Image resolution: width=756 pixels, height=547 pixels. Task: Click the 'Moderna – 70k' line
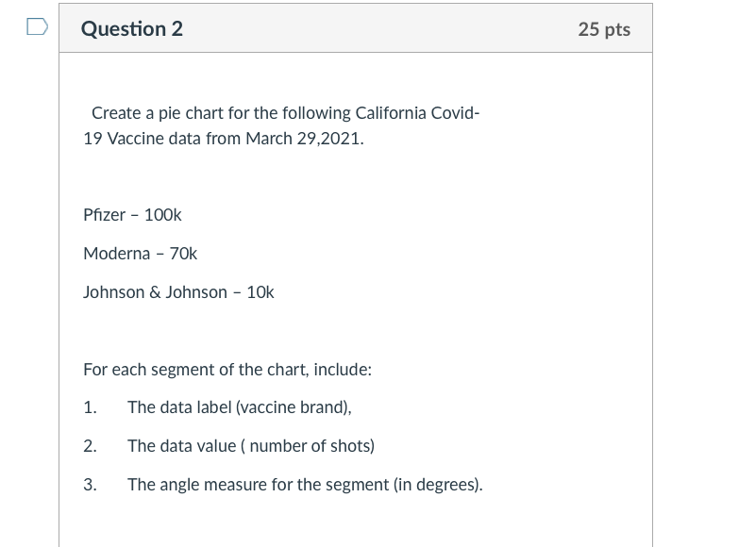pos(140,254)
